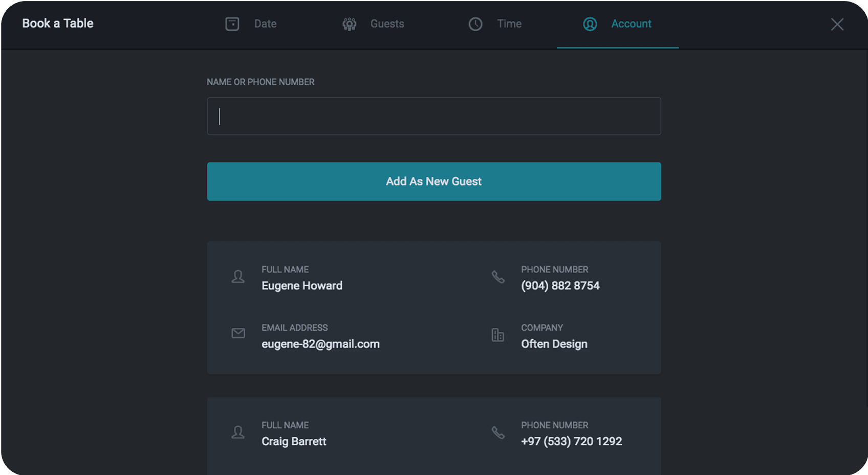The image size is (868, 475).
Task: Click the guests group icon
Action: click(350, 24)
